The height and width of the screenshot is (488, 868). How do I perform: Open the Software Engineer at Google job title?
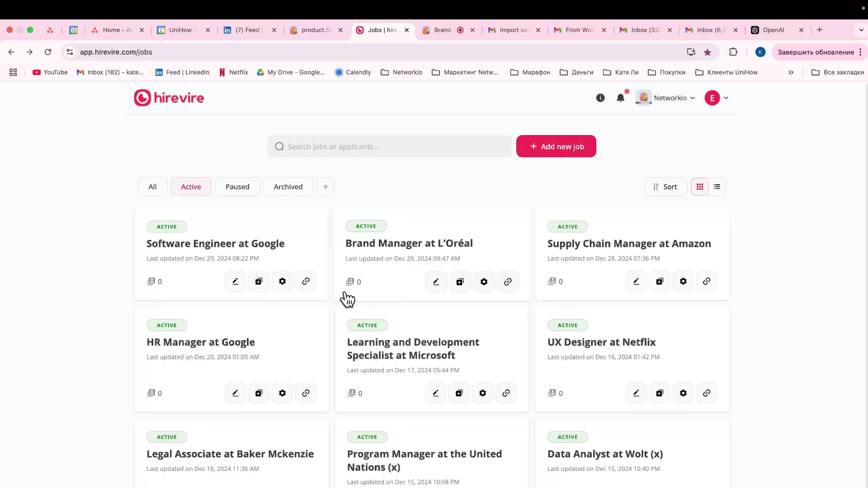[215, 244]
